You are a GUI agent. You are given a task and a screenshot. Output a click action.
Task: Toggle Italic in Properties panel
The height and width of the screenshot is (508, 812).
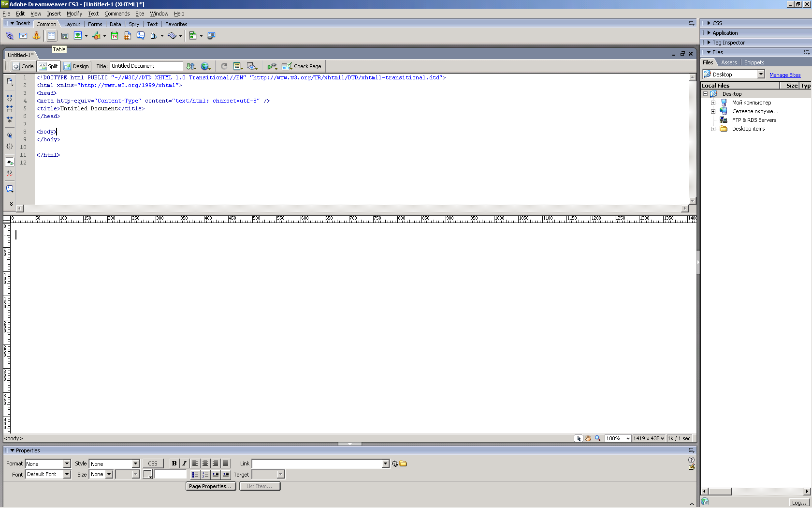pyautogui.click(x=184, y=463)
